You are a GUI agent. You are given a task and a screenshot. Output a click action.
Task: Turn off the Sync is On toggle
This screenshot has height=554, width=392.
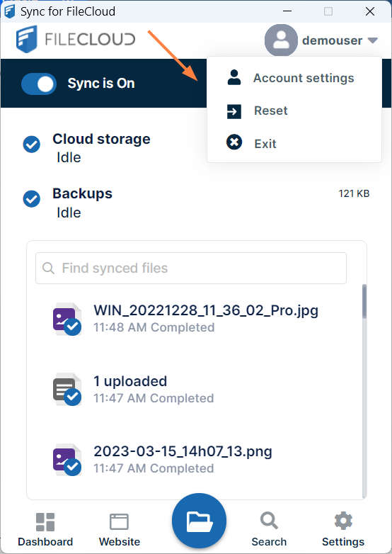[39, 84]
